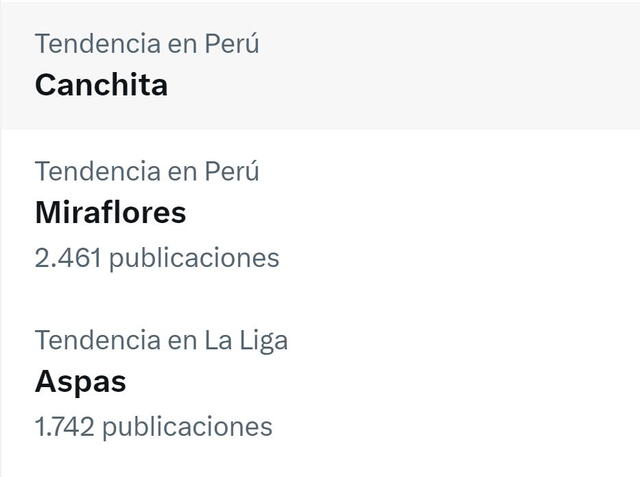Viewport: 640px width, 477px height.
Task: Click the '2.461 publicaciones' post count
Action: 157,258
